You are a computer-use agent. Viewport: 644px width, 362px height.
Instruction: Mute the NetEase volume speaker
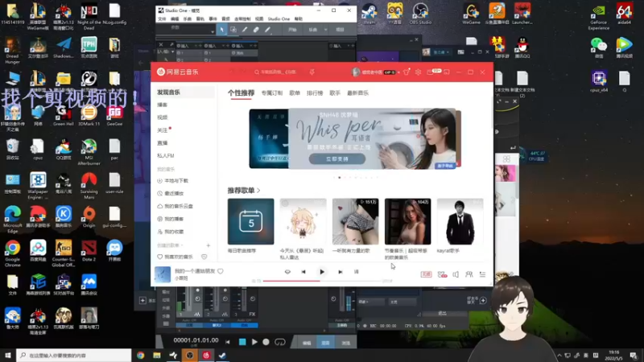(x=456, y=274)
